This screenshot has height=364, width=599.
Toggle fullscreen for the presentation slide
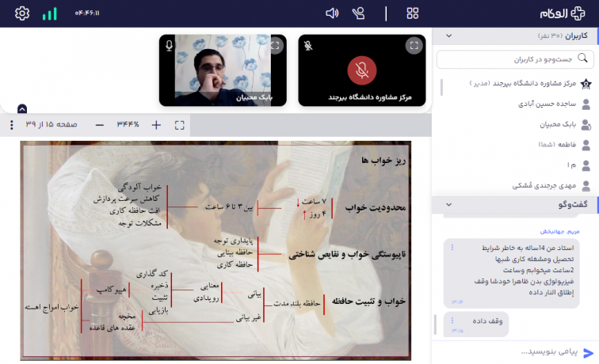(180, 125)
